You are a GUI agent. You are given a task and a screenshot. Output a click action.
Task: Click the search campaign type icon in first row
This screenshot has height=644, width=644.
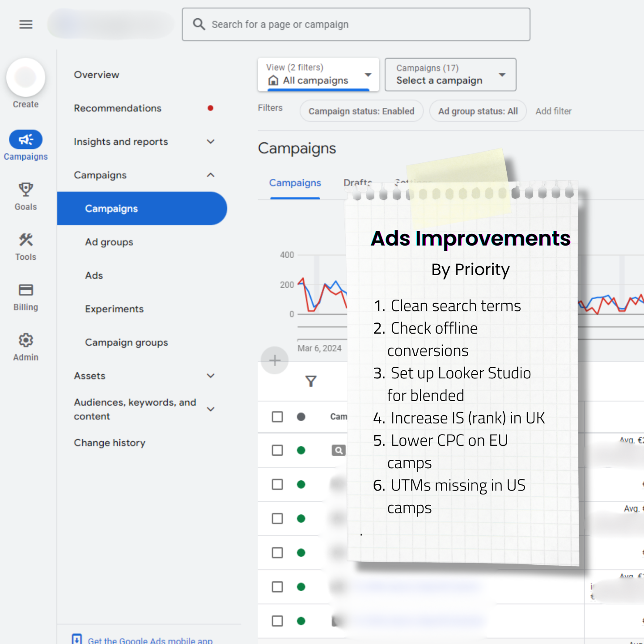(339, 450)
